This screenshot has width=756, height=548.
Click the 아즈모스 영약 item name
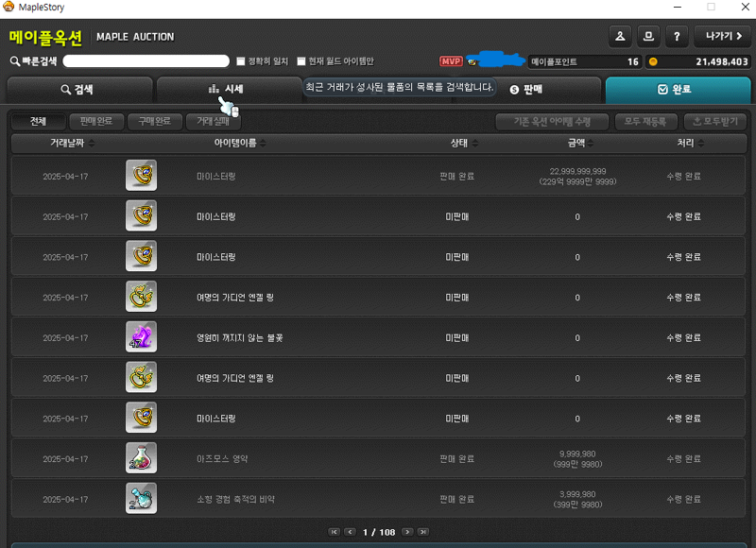click(x=222, y=459)
